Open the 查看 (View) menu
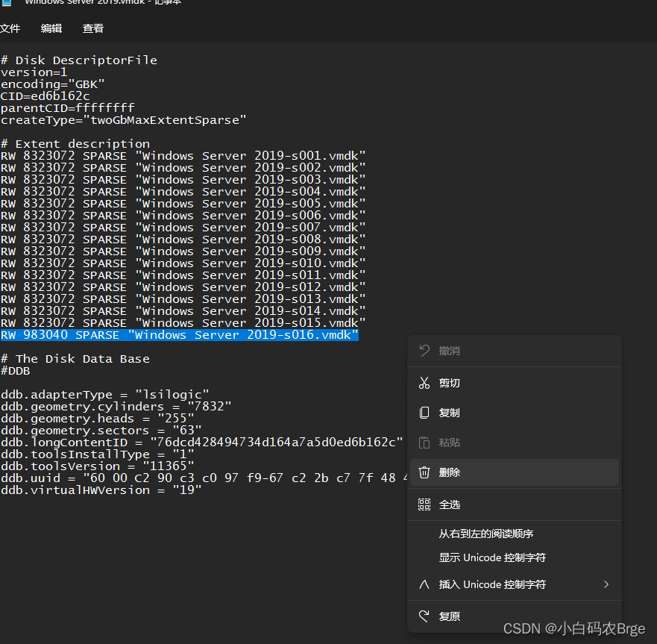Screen dimensions: 657x644 (x=93, y=28)
